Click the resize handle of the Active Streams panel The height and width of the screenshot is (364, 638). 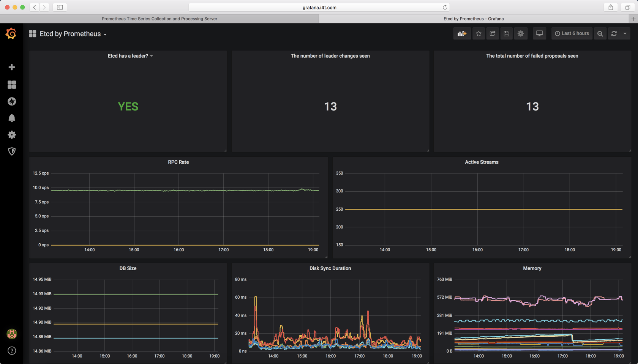tap(630, 257)
